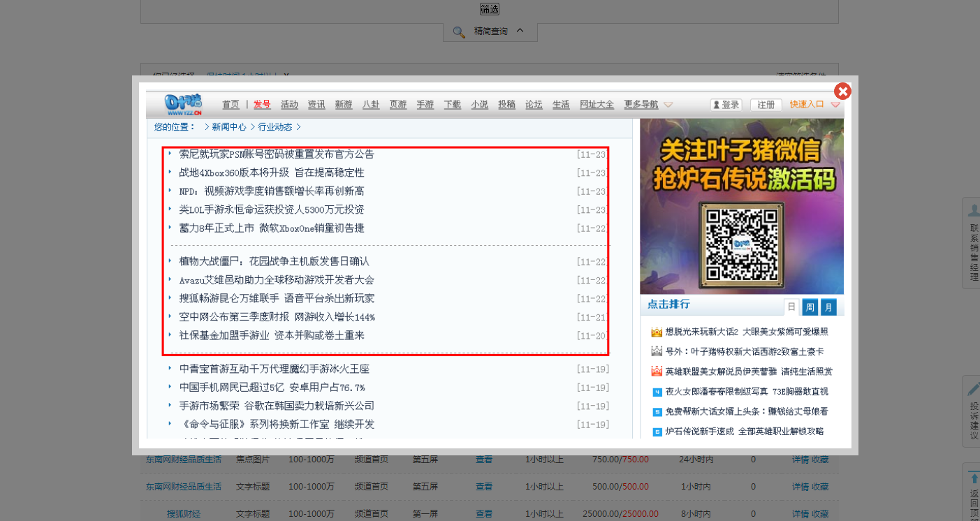Click the 登录 button
The width and height of the screenshot is (980, 521).
click(726, 105)
